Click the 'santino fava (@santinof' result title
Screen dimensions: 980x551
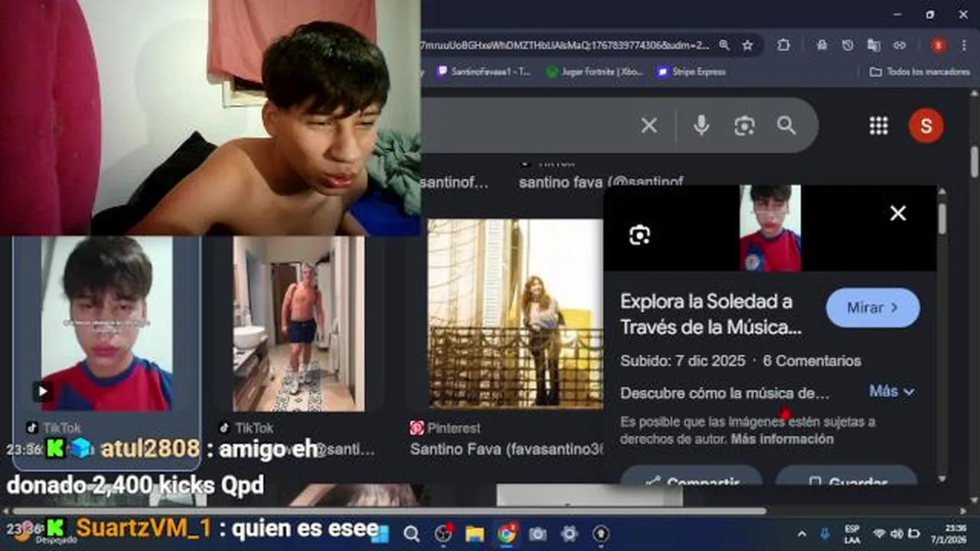601,183
